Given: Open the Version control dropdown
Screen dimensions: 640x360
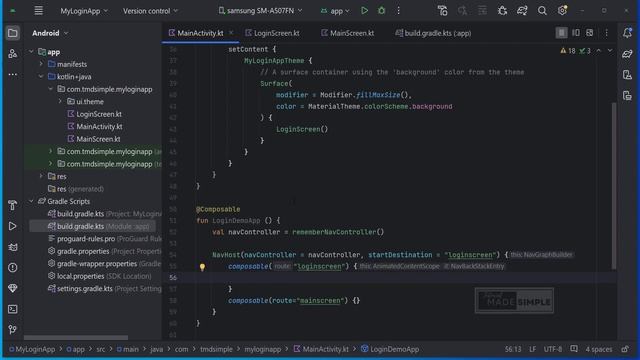Looking at the screenshot, I should tap(150, 11).
